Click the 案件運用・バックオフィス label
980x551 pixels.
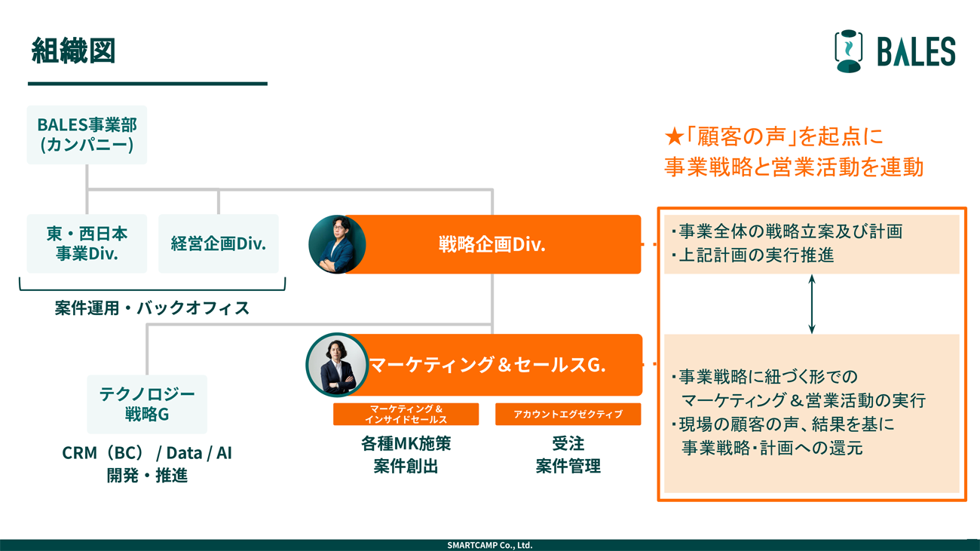pyautogui.click(x=152, y=308)
